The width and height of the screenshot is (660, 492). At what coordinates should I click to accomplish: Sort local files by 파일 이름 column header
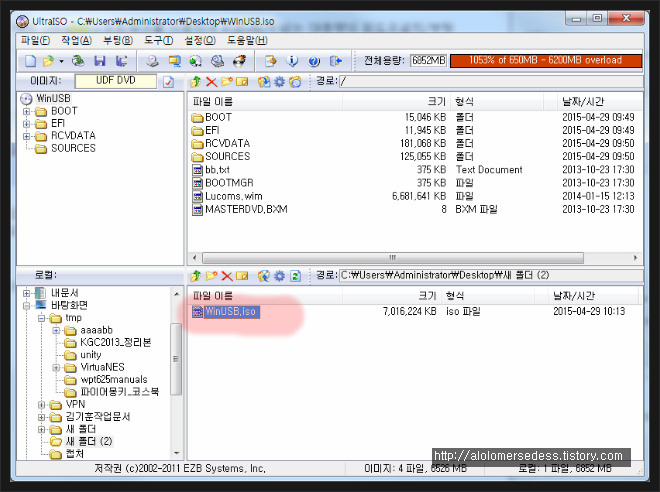click(x=265, y=296)
